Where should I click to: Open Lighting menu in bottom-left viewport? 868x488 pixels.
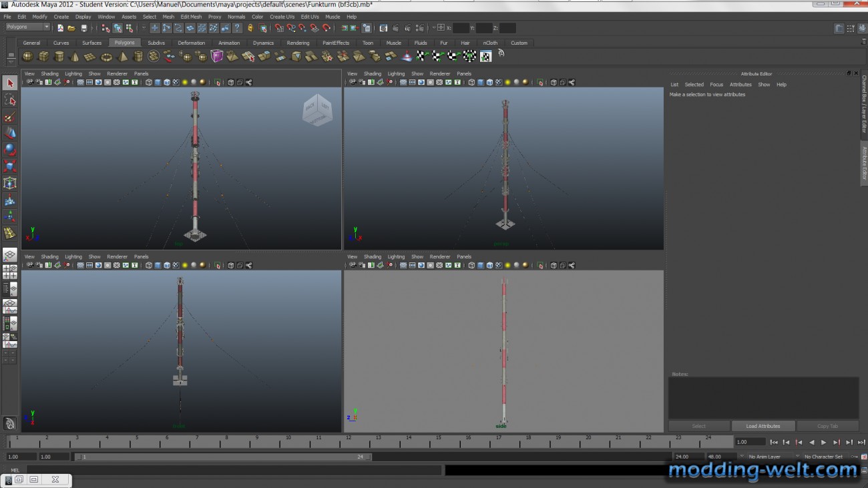tap(73, 256)
